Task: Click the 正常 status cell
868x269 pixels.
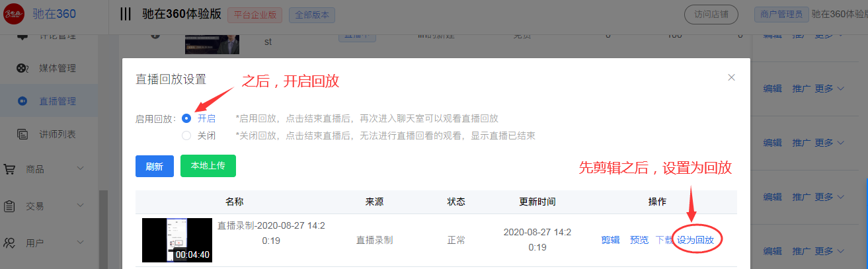Action: pos(456,240)
